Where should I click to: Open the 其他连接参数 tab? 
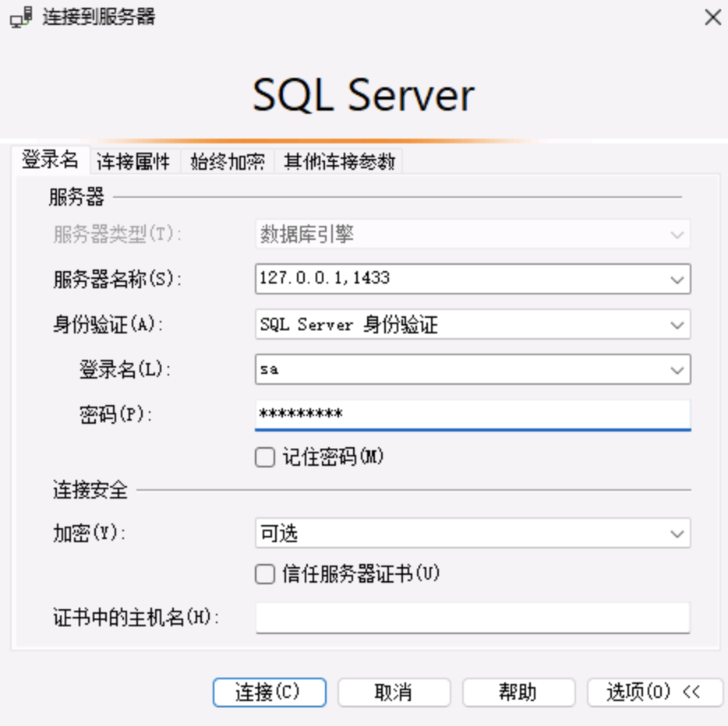[339, 162]
